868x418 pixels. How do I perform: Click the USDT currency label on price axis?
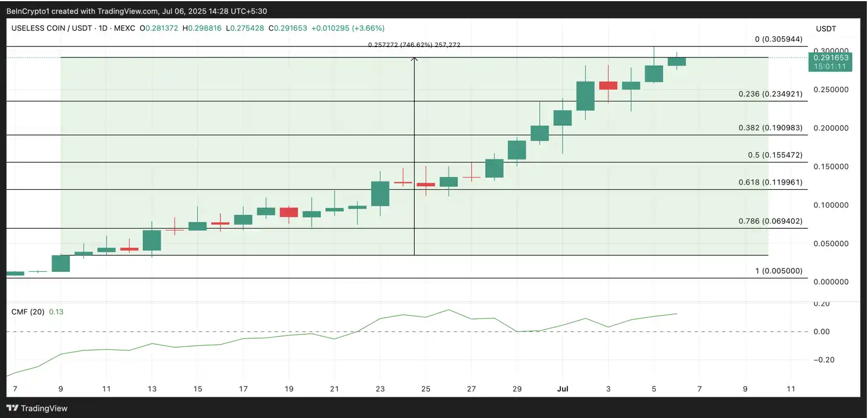[x=826, y=28]
